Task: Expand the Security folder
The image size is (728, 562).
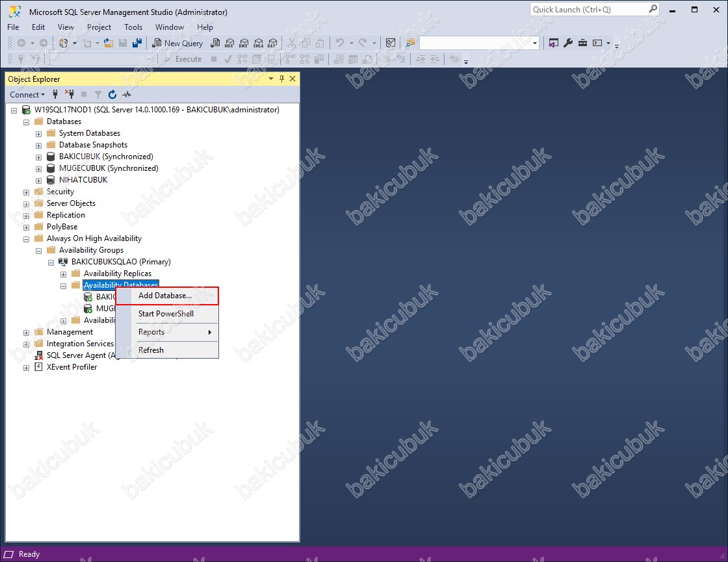Action: click(x=26, y=192)
